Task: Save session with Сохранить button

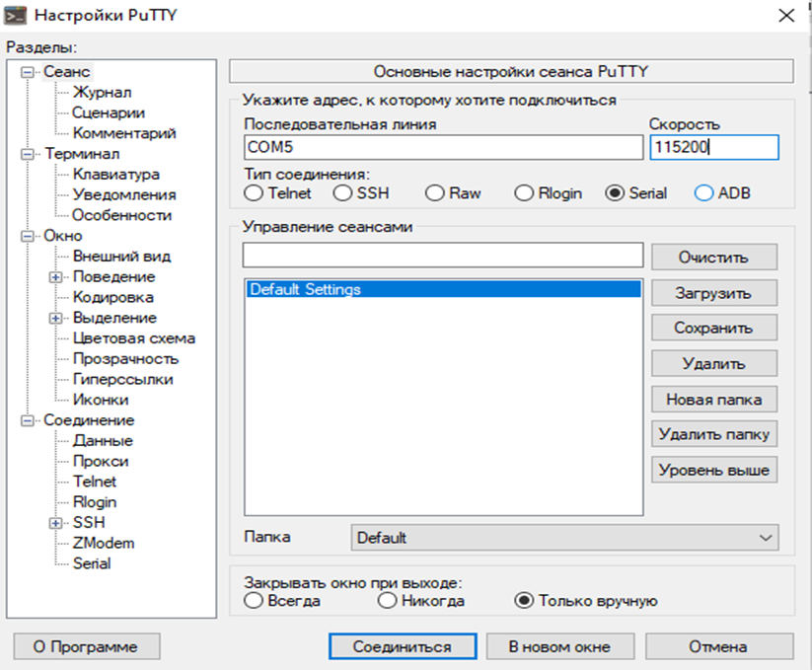Action: pos(714,328)
